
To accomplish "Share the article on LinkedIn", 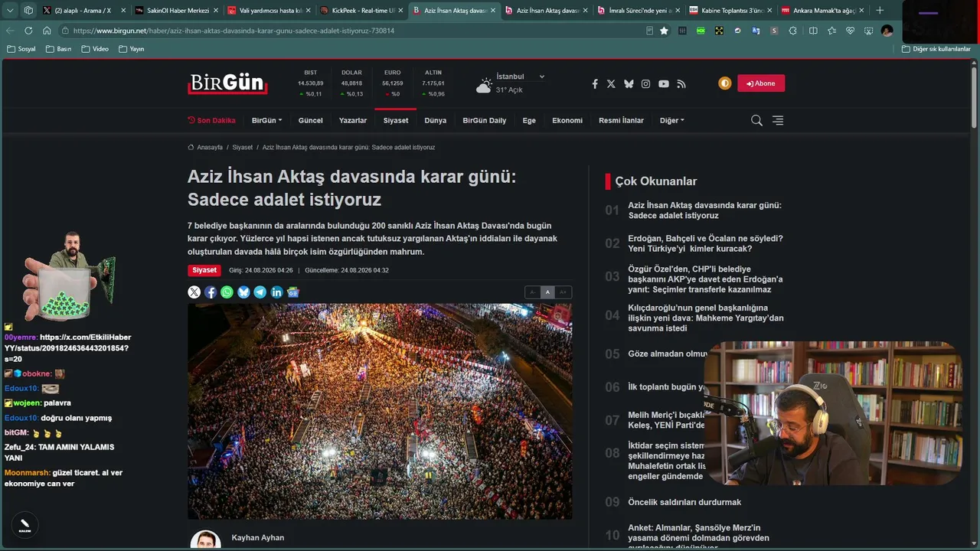I will (277, 292).
